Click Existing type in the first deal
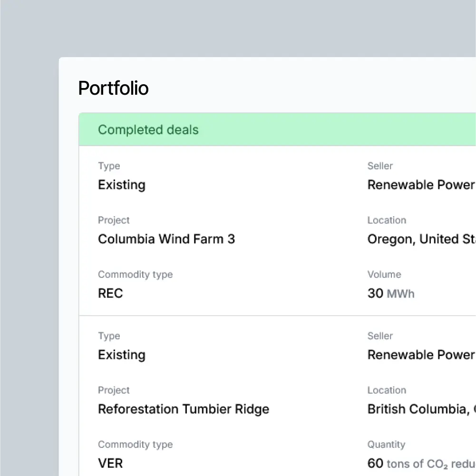 click(122, 185)
